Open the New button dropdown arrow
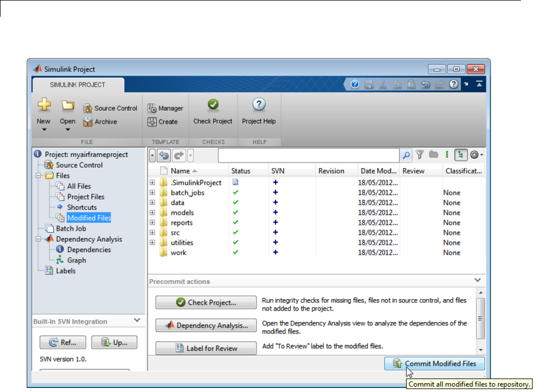 44,129
